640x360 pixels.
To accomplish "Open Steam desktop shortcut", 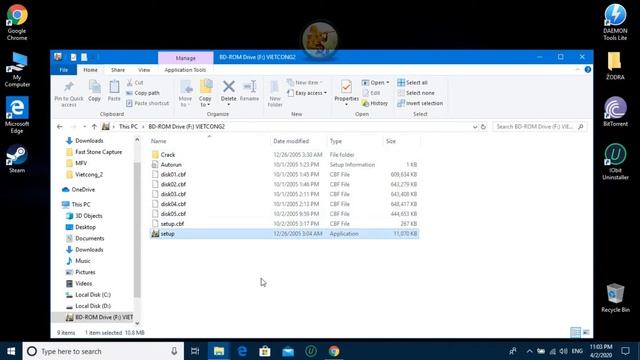I will point(17,158).
